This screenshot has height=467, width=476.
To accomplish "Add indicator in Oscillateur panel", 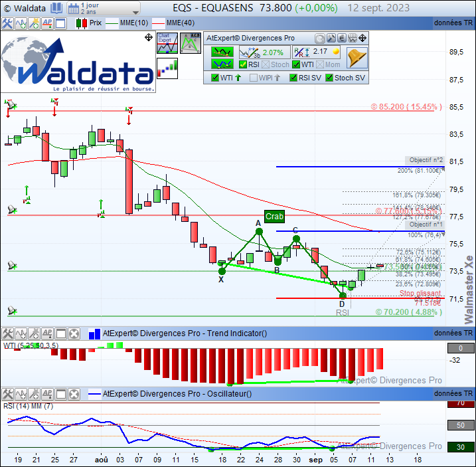I will (x=21, y=395).
